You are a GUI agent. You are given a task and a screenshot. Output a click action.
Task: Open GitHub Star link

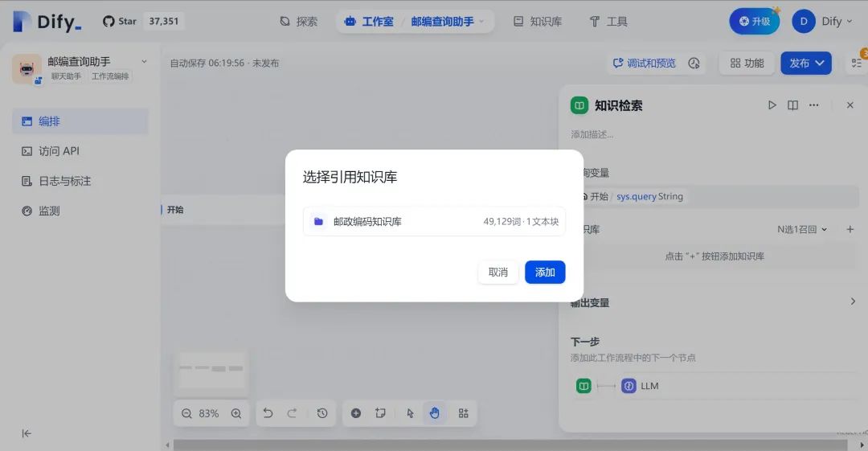coord(120,21)
